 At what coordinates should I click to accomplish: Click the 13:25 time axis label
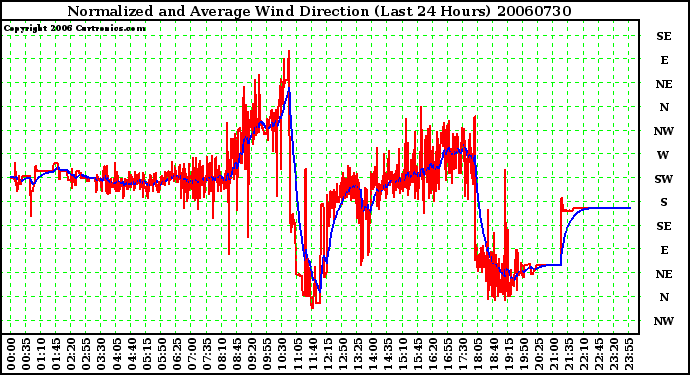coord(357,354)
